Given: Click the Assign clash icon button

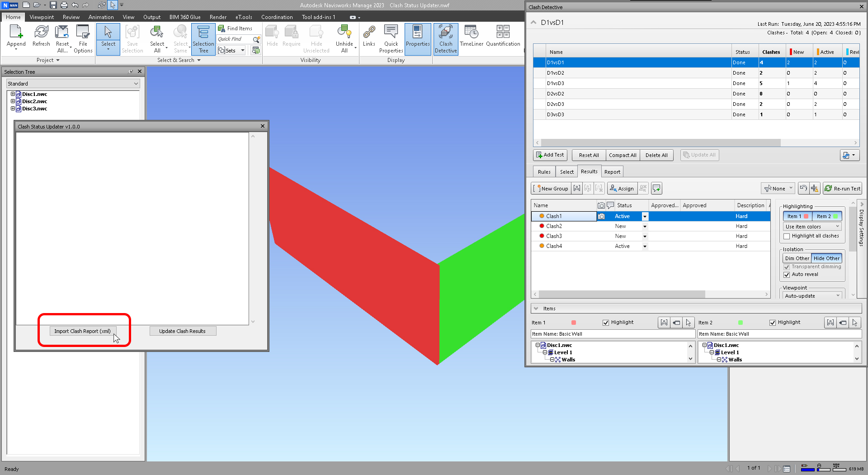Looking at the screenshot, I should pos(622,189).
